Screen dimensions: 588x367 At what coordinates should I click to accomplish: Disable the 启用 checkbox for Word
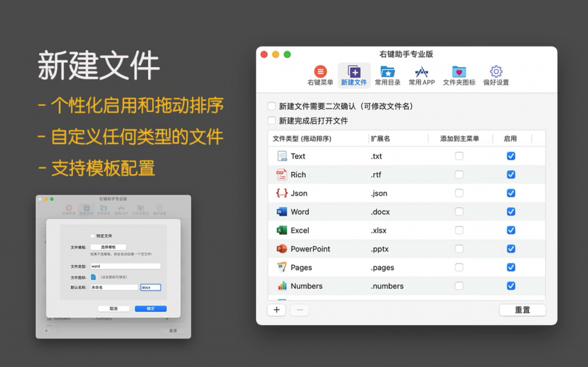pyautogui.click(x=510, y=211)
